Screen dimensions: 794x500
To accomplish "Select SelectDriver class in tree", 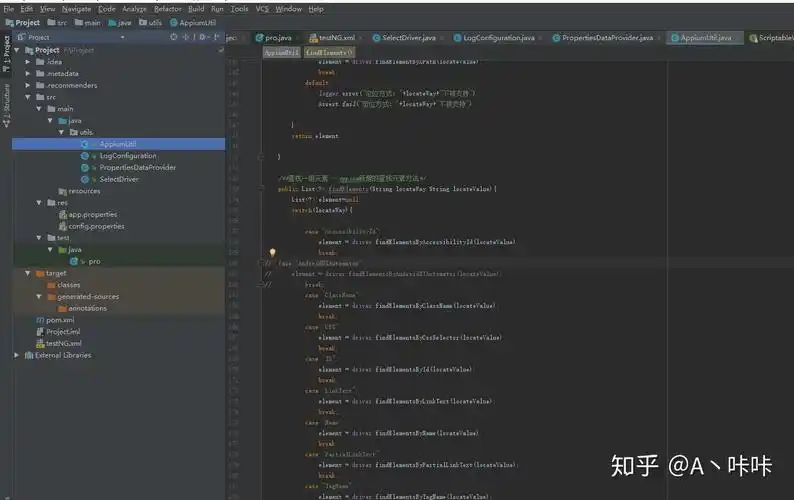I will click(118, 179).
